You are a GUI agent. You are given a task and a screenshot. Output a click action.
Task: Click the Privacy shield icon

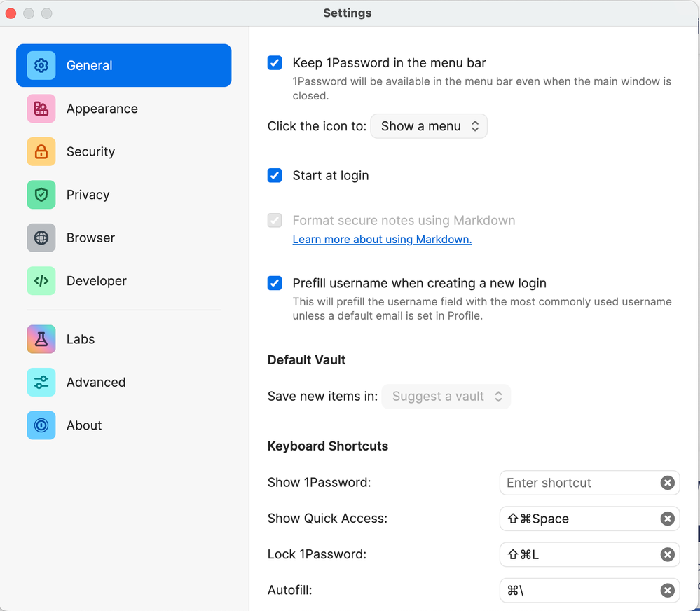(x=41, y=195)
